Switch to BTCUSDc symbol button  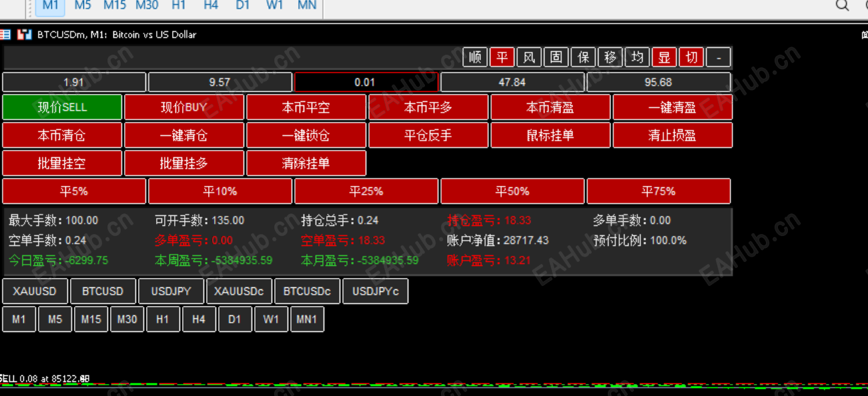point(308,291)
